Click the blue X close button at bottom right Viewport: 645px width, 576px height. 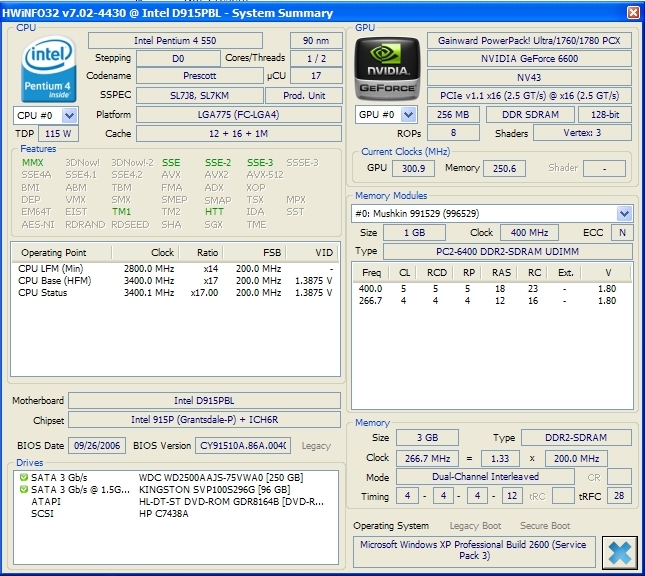619,553
